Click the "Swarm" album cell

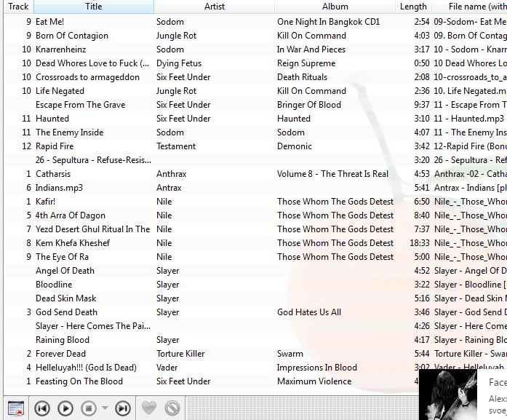[290, 354]
